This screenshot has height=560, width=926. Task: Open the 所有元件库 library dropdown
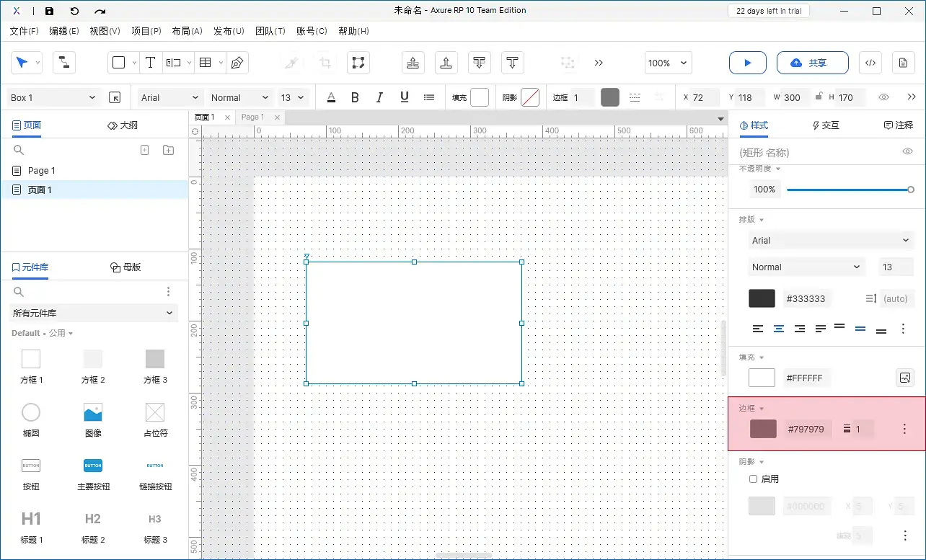(94, 313)
